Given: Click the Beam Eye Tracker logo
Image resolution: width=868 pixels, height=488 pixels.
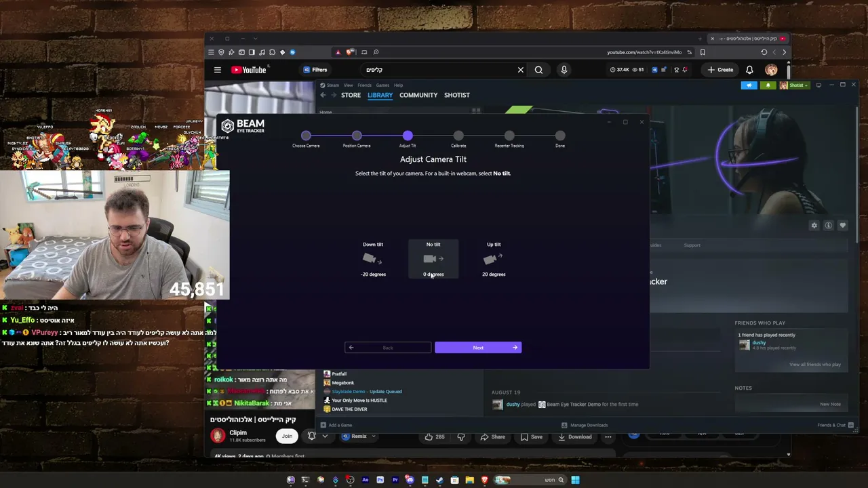Looking at the screenshot, I should click(x=243, y=126).
